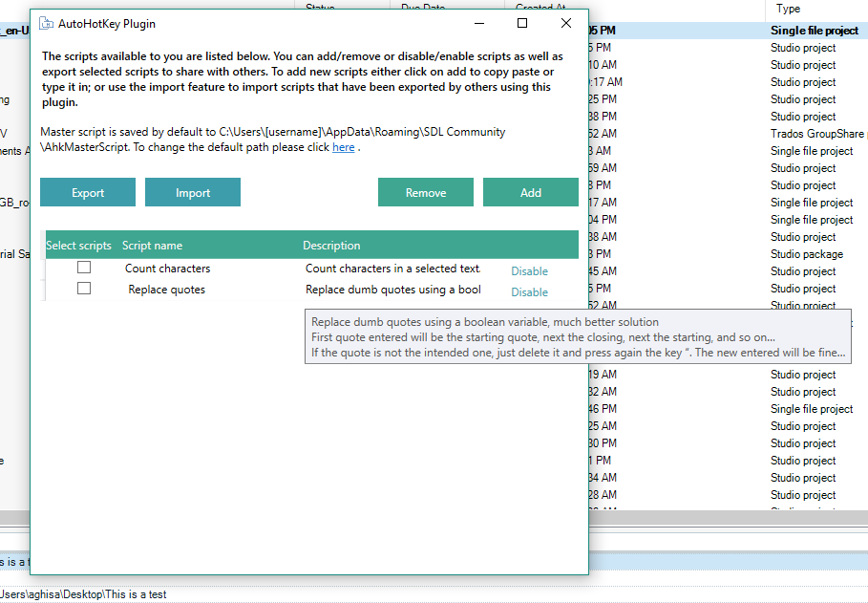The height and width of the screenshot is (603, 868).
Task: Click the AutoHotKey Plugin title icon
Action: coord(47,24)
